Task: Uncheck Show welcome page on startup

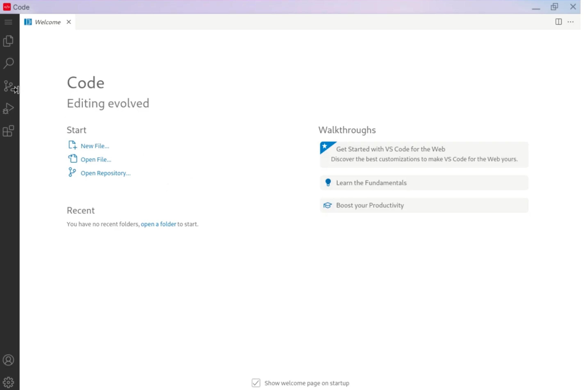Action: (256, 383)
